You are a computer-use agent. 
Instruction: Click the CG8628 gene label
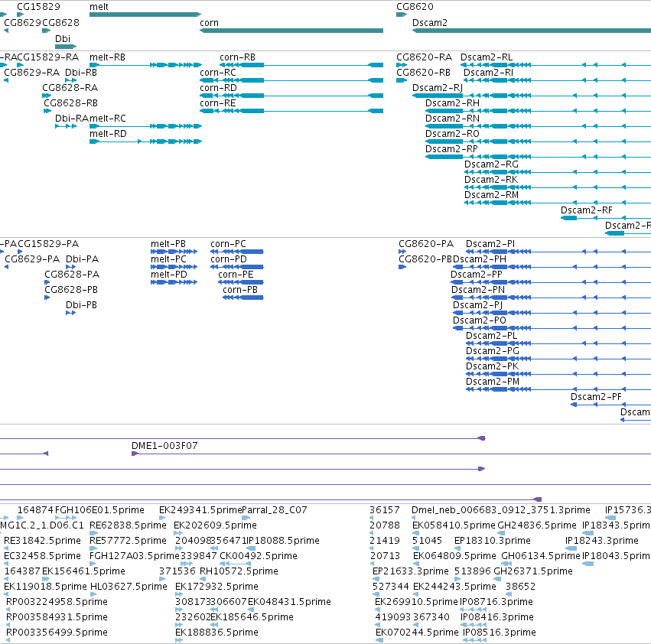60,23
